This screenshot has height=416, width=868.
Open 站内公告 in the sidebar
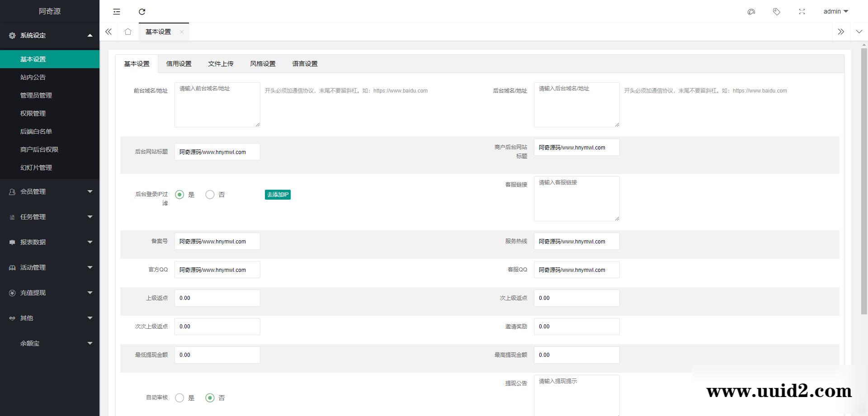click(x=33, y=77)
